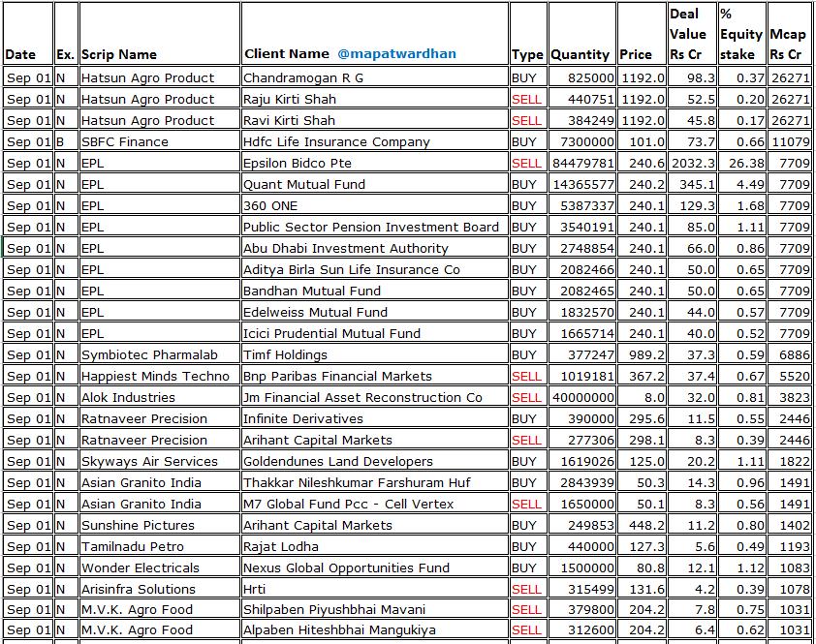
Task: Select 'Alpaben Hiteshbhai Mangukiya' cell
Action: pyautogui.click(x=375, y=629)
